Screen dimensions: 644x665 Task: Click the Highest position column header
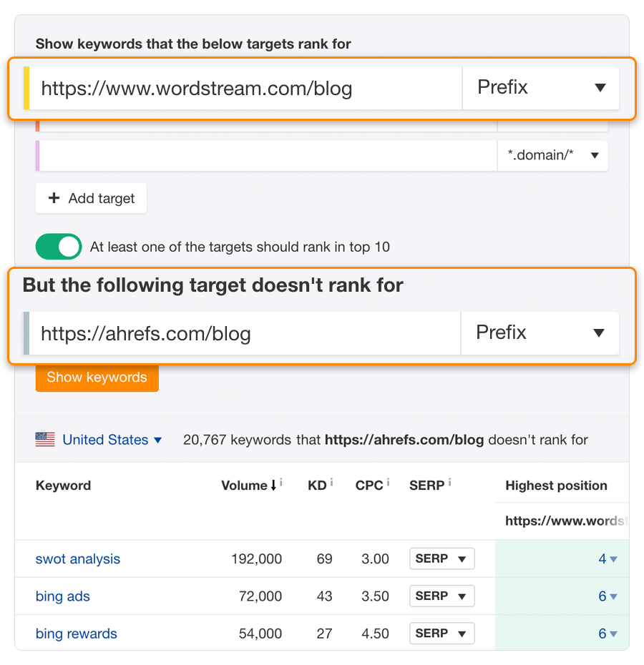pos(556,486)
